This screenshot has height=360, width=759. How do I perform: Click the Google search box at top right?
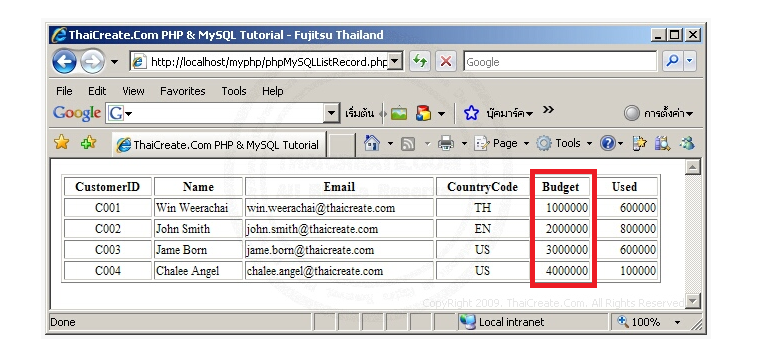560,62
